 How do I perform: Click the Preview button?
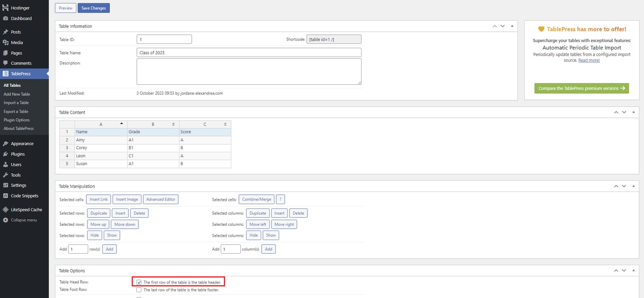66,8
